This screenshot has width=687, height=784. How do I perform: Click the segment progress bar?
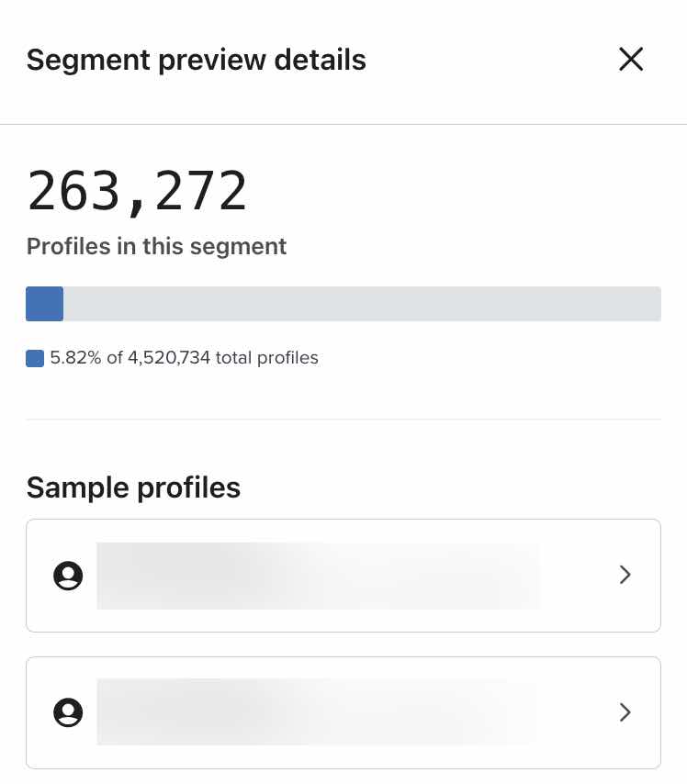[343, 303]
